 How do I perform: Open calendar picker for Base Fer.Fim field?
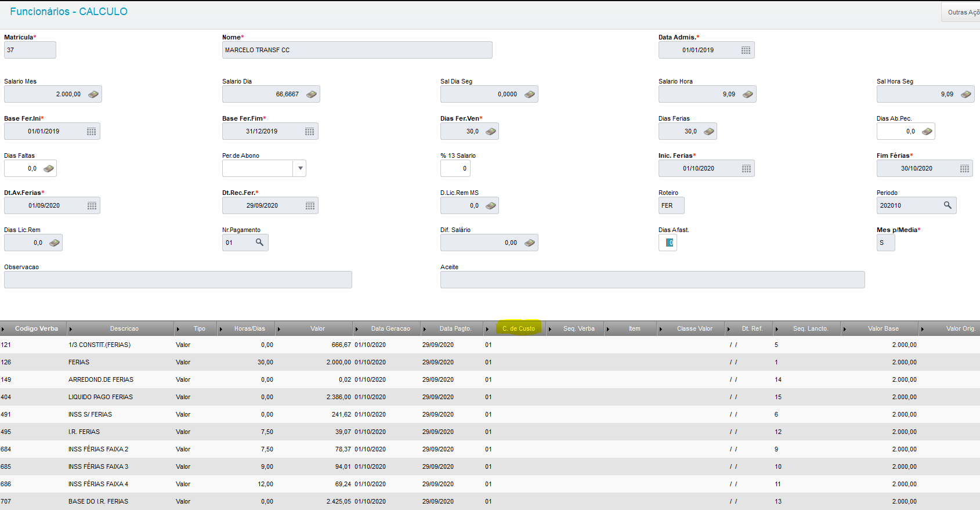(x=309, y=132)
